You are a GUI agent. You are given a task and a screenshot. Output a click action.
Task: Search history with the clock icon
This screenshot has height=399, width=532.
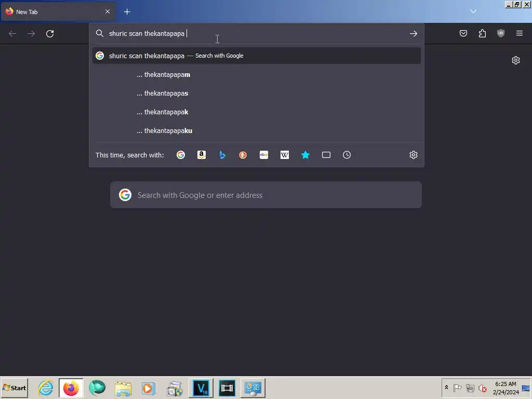click(347, 155)
